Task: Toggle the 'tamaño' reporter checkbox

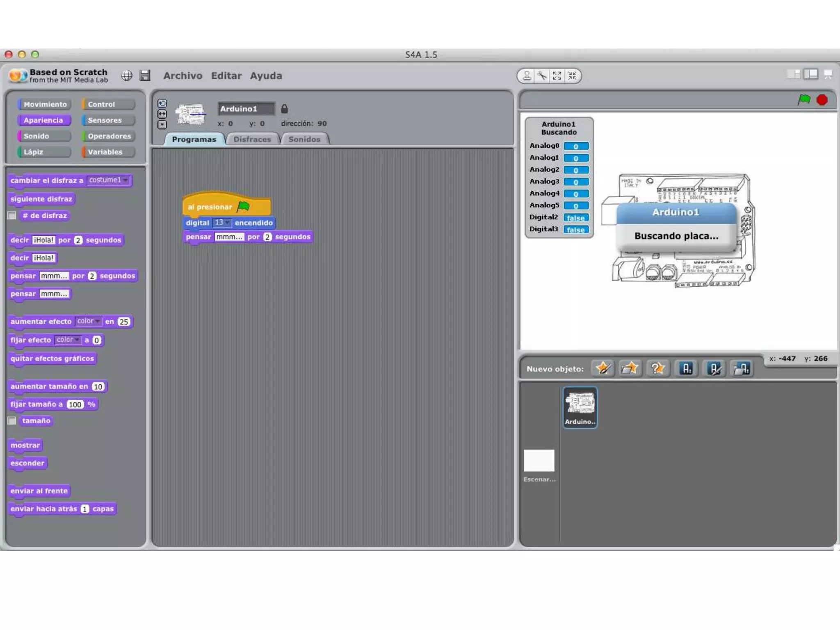Action: point(12,421)
